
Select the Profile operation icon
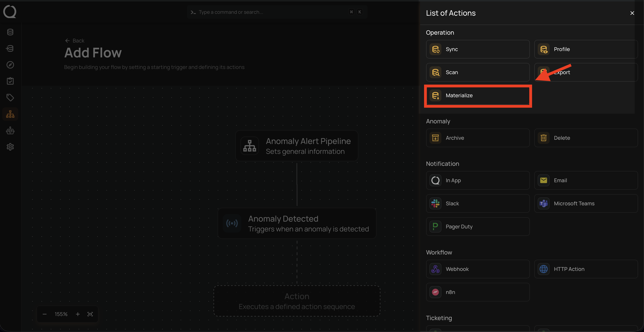[x=543, y=49]
